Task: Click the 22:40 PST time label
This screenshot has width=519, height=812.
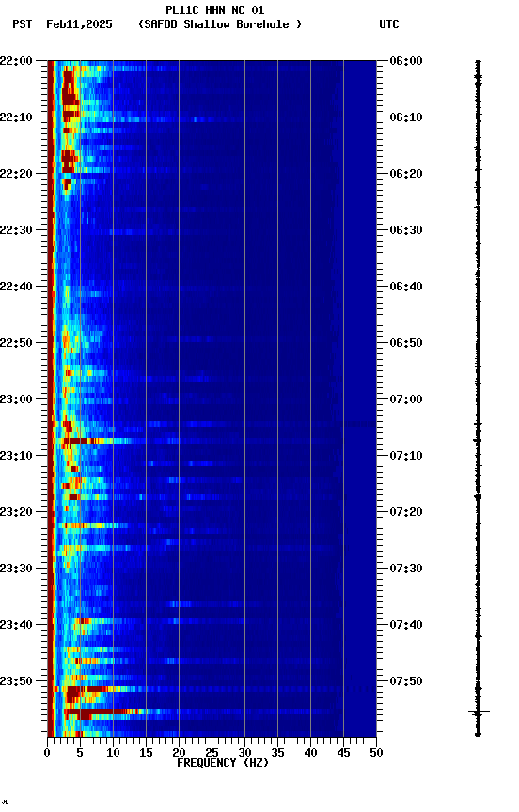Action: pos(16,287)
